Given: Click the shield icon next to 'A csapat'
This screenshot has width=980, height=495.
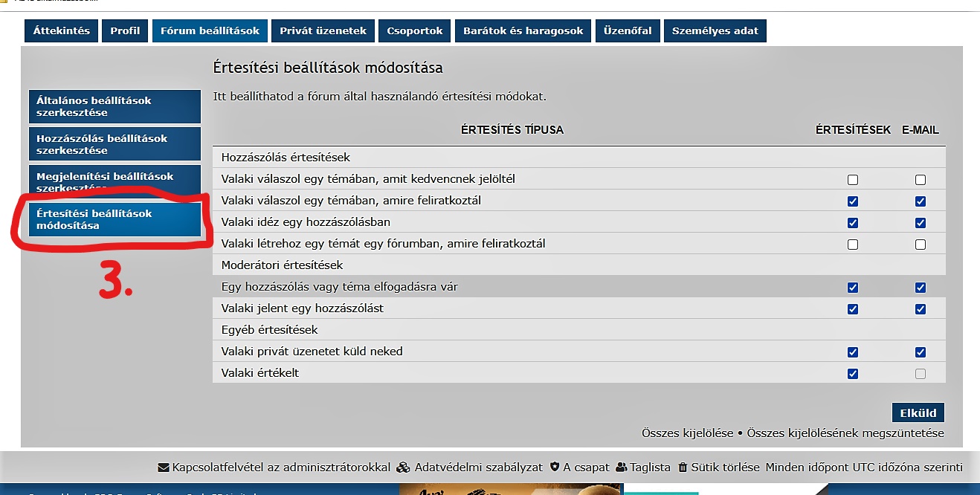Looking at the screenshot, I should point(554,467).
